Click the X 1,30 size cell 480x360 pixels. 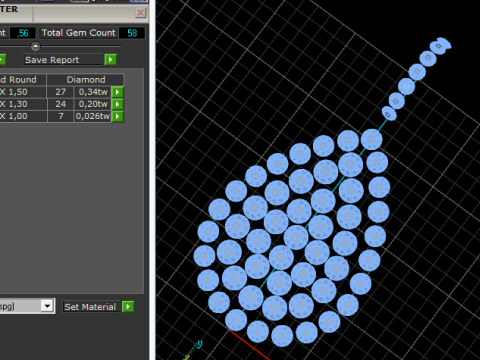coord(23,104)
